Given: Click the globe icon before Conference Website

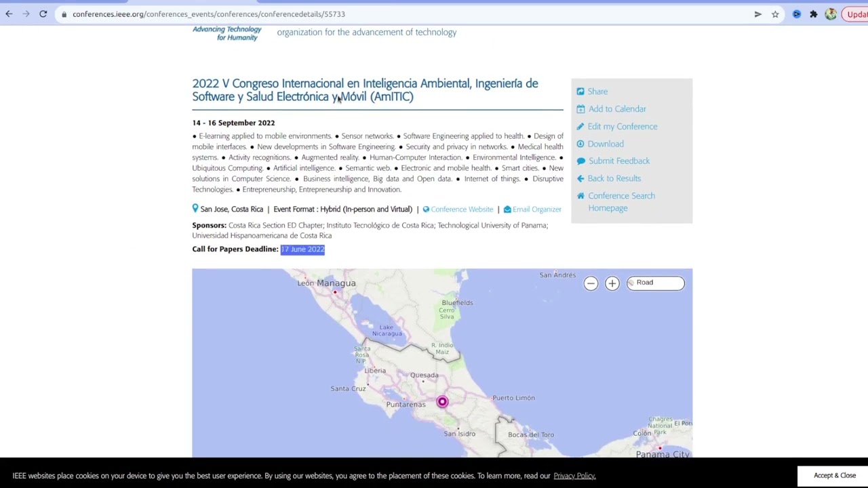Looking at the screenshot, I should click(x=426, y=209).
